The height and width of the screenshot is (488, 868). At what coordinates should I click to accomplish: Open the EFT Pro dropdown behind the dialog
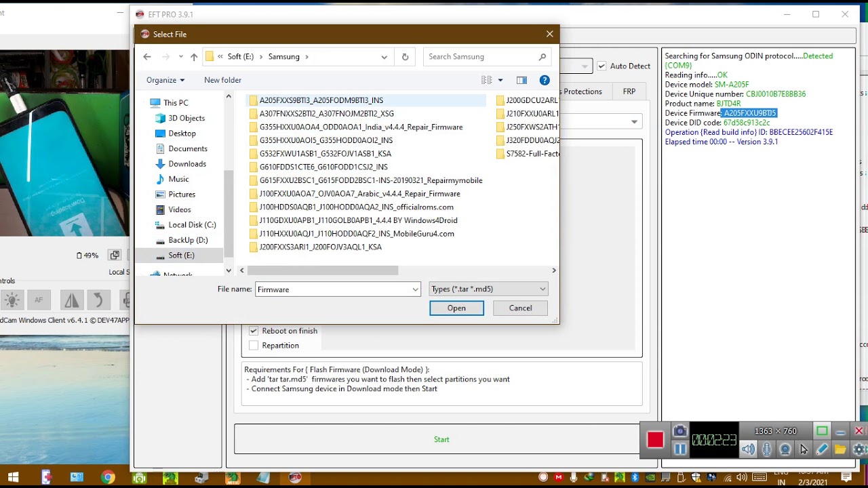(x=634, y=122)
